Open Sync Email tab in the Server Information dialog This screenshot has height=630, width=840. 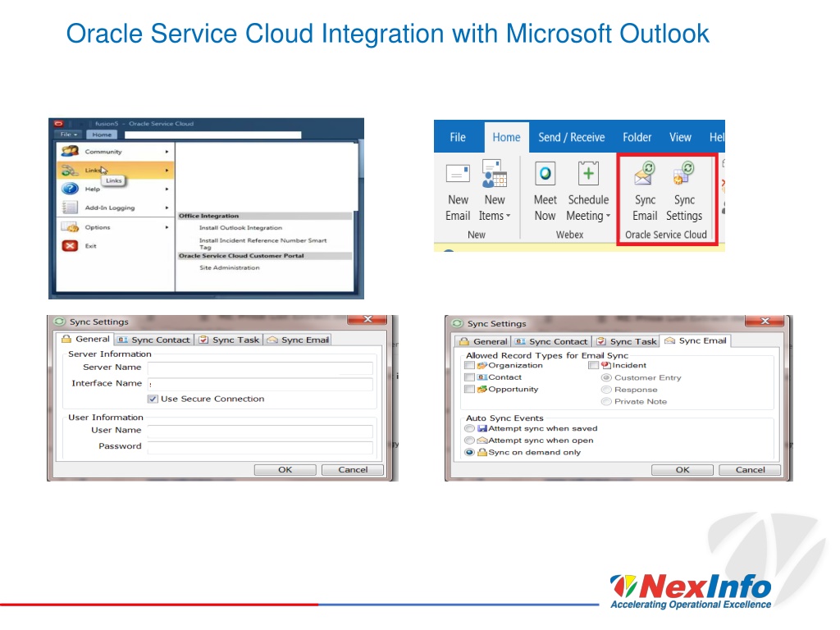click(298, 340)
